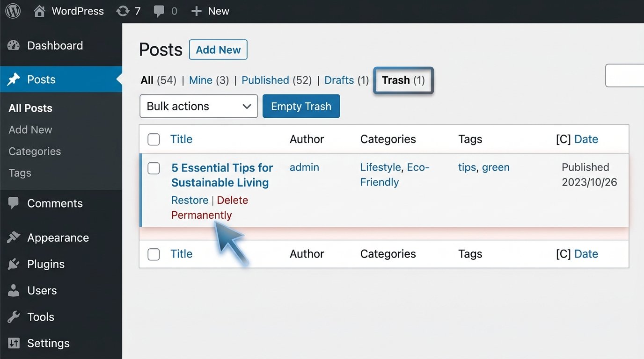Sort by Date in table footer
The image size is (644, 359).
point(586,254)
